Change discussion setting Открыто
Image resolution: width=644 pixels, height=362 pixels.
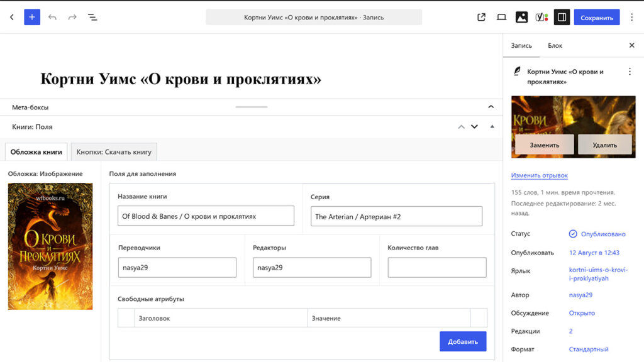(582, 313)
